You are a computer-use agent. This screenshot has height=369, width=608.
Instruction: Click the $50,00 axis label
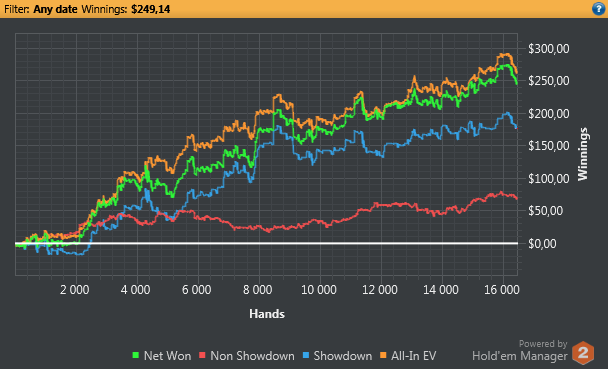coord(546,211)
